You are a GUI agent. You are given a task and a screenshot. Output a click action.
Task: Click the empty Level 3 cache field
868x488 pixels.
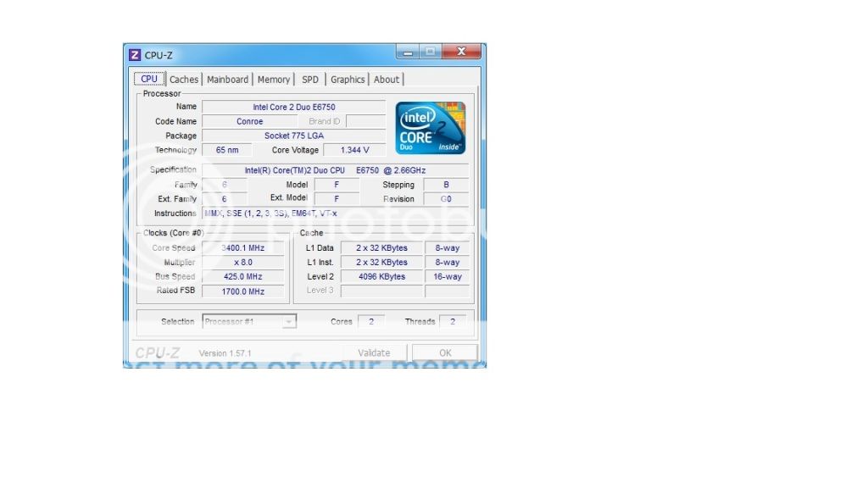pyautogui.click(x=382, y=291)
